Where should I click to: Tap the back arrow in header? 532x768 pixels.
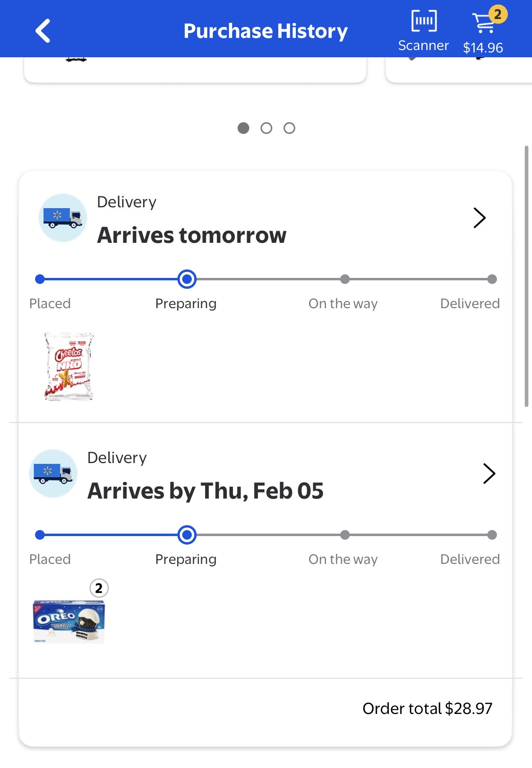pos(43,31)
